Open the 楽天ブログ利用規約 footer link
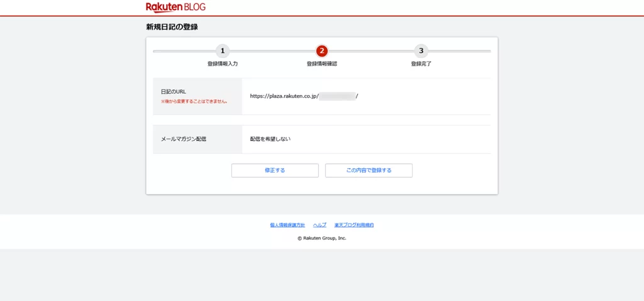 coord(354,225)
